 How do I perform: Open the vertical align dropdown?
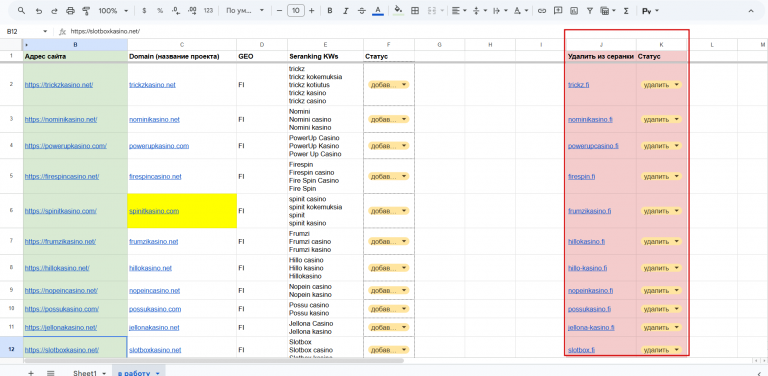click(480, 11)
